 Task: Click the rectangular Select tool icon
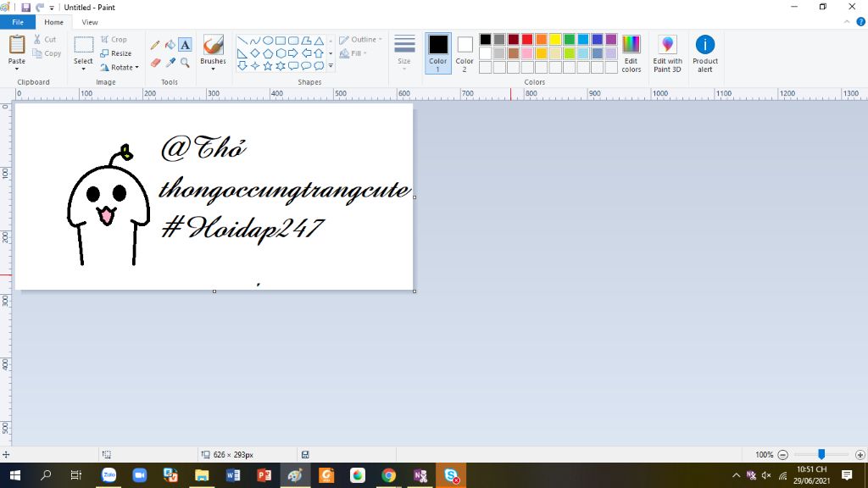pos(84,45)
